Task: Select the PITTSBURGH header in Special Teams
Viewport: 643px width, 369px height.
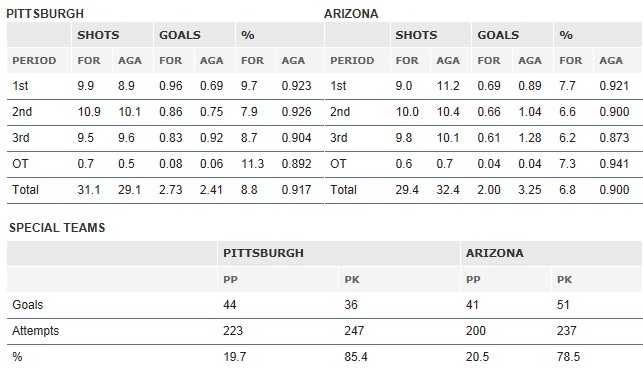Action: (x=263, y=253)
